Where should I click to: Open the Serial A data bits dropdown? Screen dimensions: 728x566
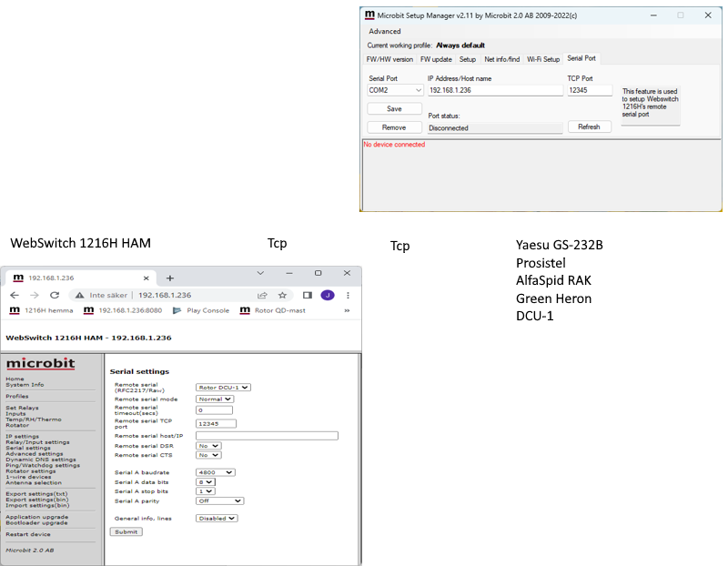coord(206,482)
